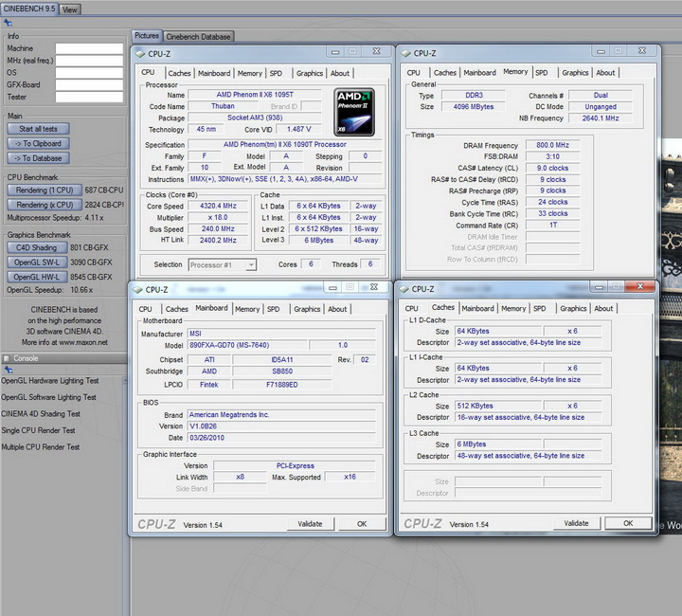
Task: Click CPU-Z title icon of the Memory window
Action: [x=405, y=54]
